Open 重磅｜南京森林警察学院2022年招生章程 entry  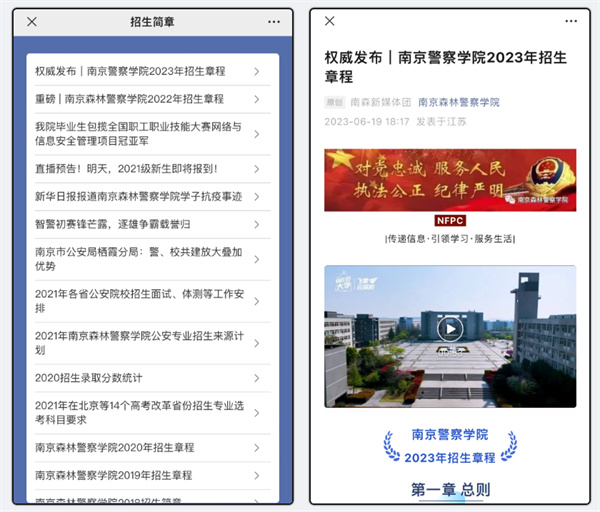(153, 99)
